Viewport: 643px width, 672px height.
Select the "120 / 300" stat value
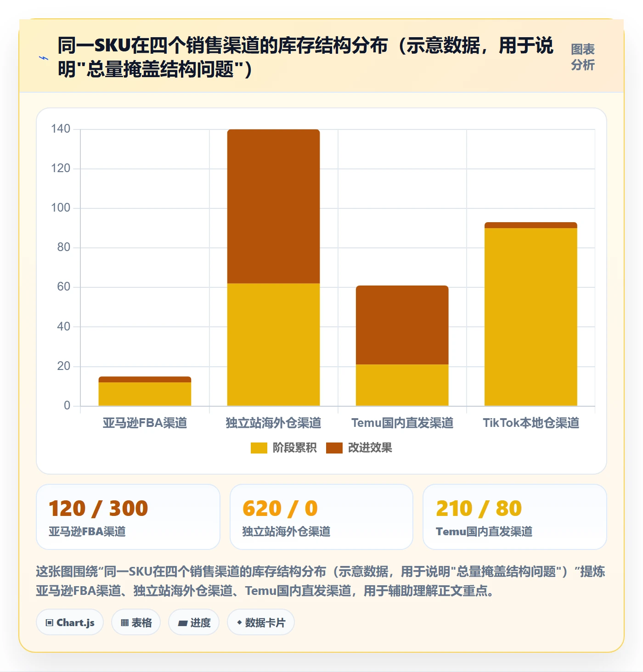click(98, 509)
